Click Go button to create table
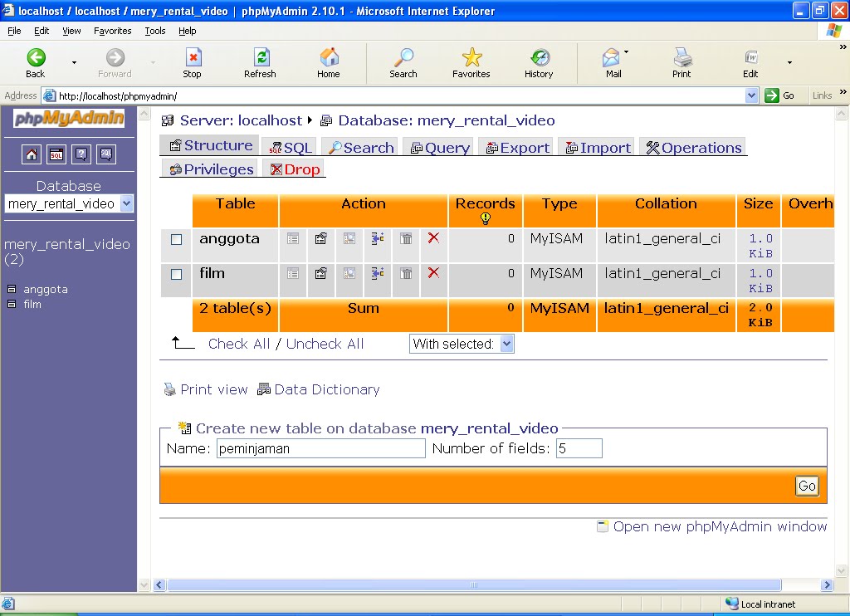 coord(807,486)
